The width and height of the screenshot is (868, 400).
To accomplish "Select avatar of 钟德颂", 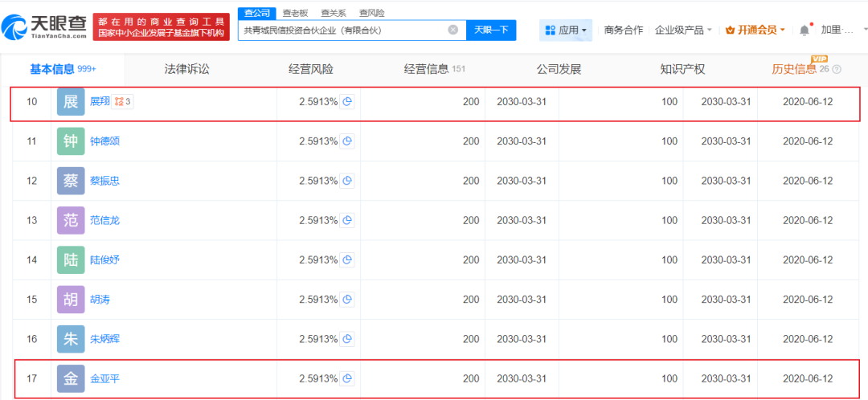I will click(x=71, y=141).
